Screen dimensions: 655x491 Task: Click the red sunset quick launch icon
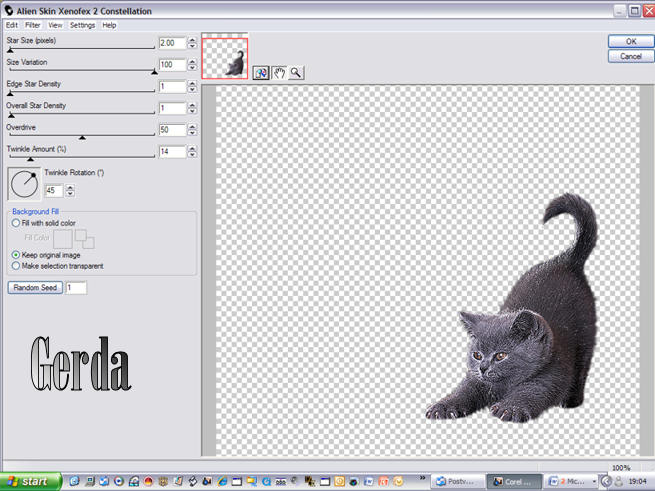coord(148,481)
